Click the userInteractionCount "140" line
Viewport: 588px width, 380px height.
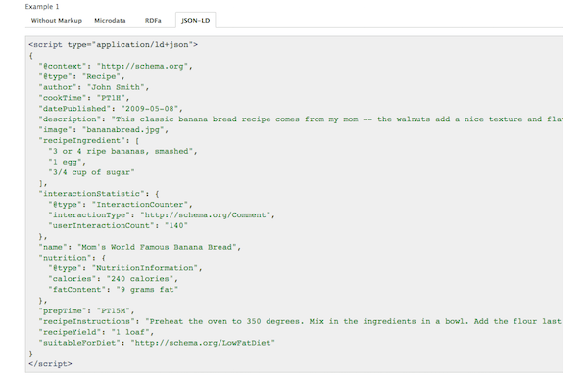click(118, 225)
